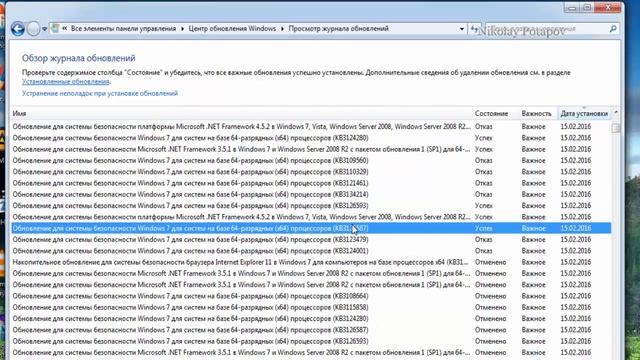Open the recent pages dropdown arrow beside the Forward button
640x360 pixels.
44,29
